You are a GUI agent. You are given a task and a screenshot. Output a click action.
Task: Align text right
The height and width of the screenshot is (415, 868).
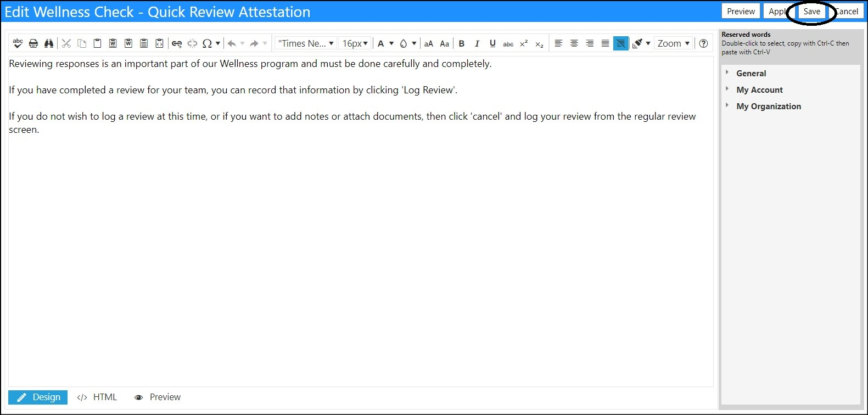tap(590, 43)
